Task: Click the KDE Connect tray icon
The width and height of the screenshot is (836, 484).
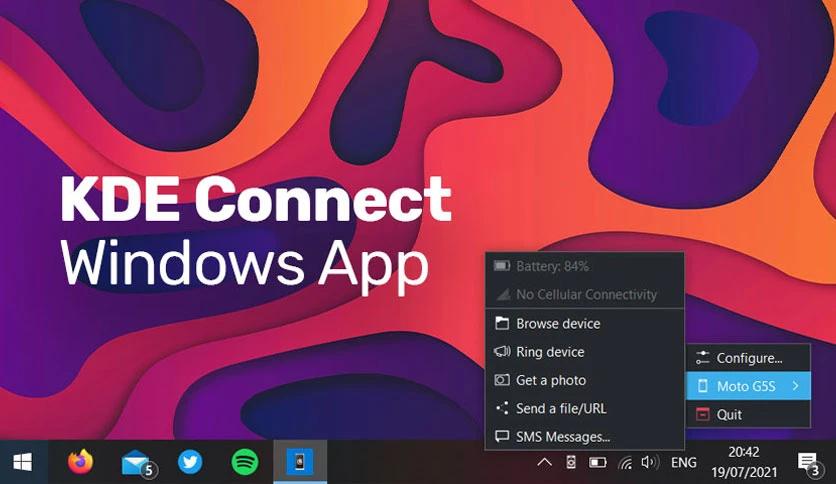Action: 571,463
